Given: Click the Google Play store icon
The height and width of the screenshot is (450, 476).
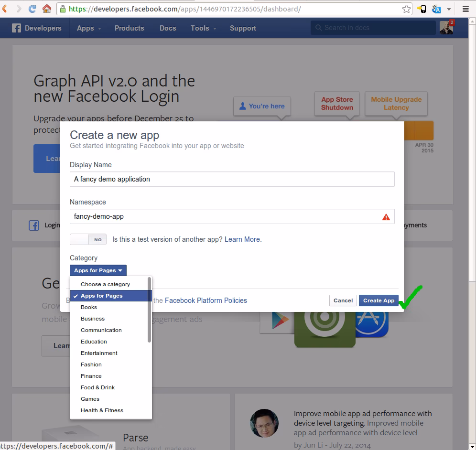Looking at the screenshot, I should pyautogui.click(x=278, y=322).
